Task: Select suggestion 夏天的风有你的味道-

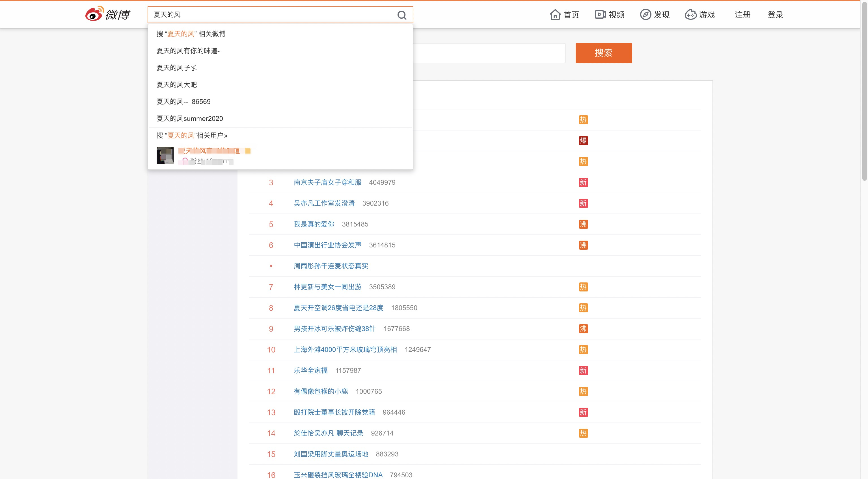Action: 188,51
